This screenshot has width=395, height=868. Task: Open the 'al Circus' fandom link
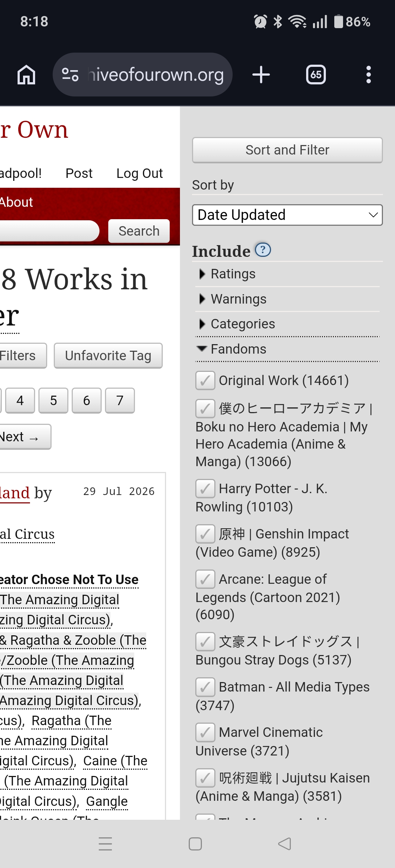(x=27, y=534)
